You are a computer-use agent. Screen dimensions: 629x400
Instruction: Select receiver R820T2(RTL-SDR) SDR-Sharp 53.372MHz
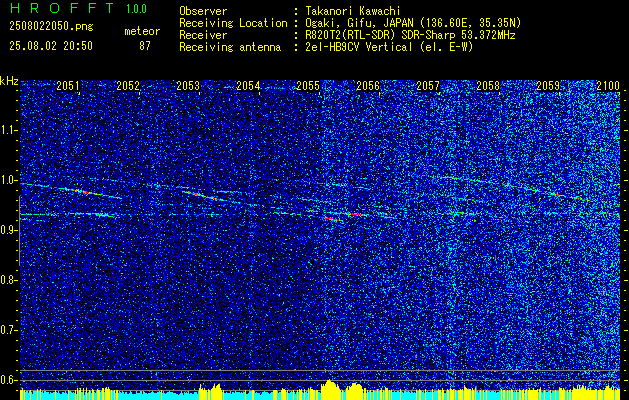(x=410, y=35)
